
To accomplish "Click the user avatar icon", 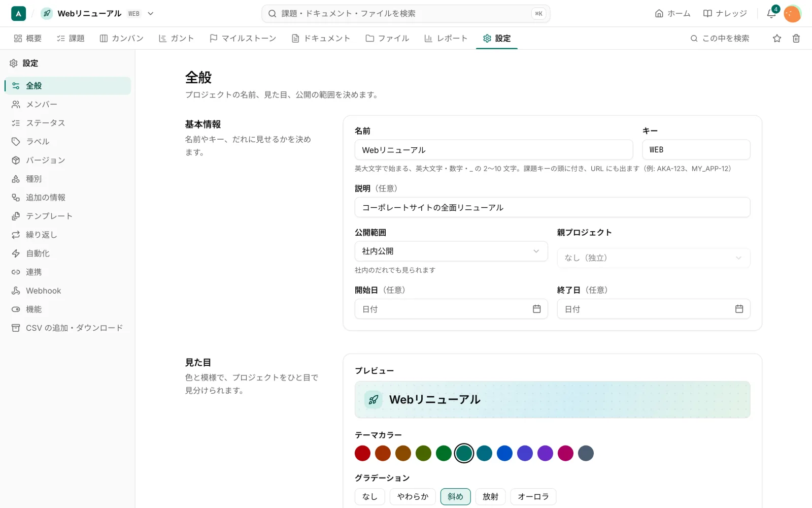I will pos(792,14).
